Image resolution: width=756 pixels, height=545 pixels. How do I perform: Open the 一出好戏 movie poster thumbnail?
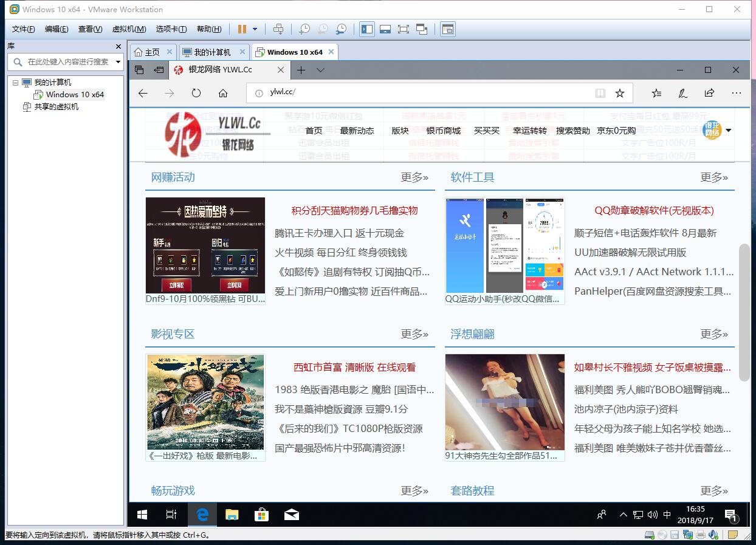tap(205, 402)
